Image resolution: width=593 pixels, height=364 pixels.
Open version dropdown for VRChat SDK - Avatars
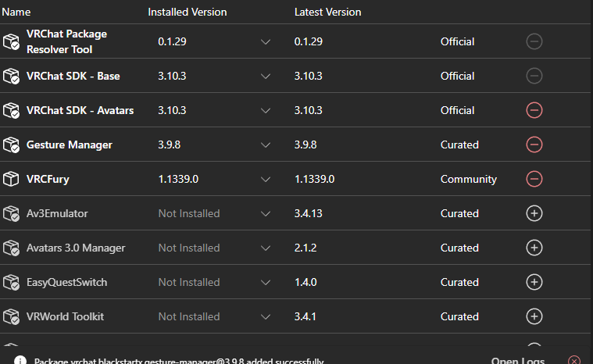point(266,111)
